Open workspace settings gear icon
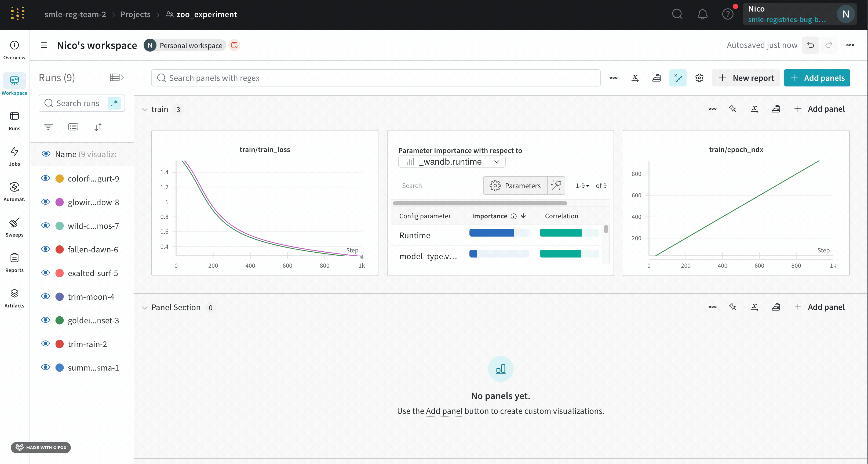 699,78
